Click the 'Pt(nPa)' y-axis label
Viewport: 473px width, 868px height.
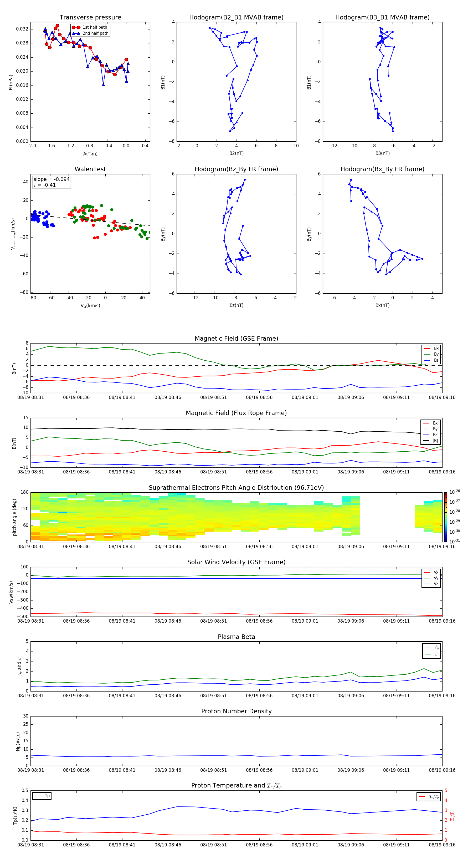point(11,82)
